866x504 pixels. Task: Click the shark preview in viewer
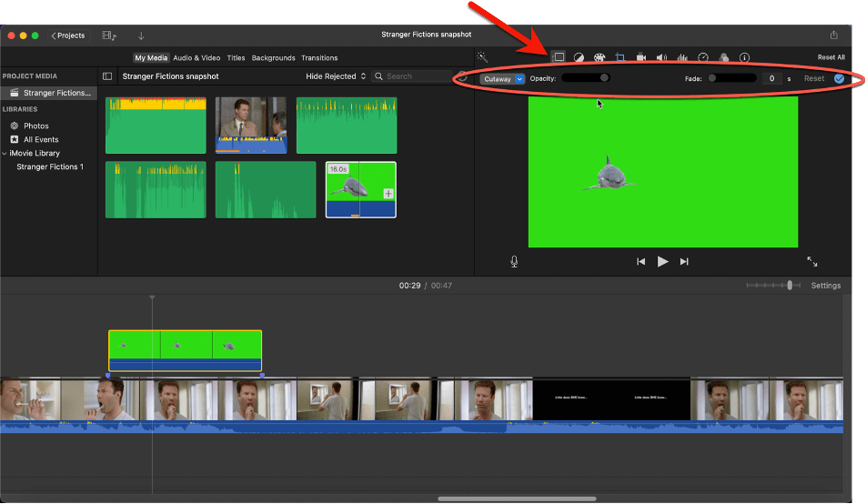[x=663, y=172]
